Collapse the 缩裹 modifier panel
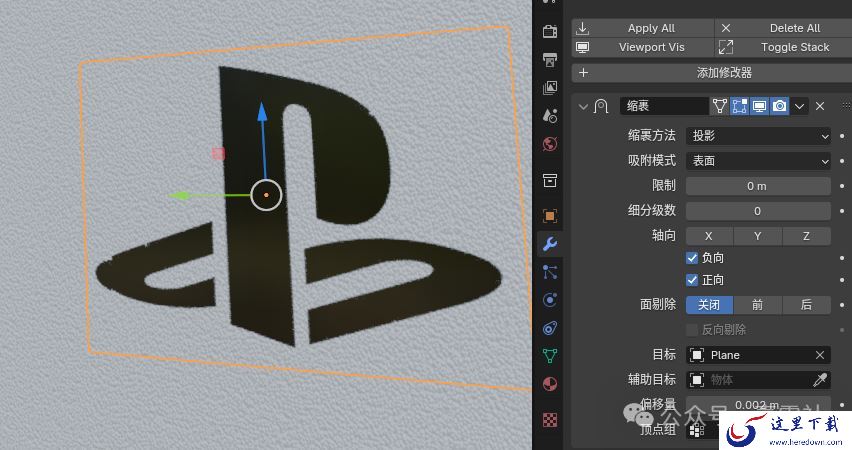Image resolution: width=852 pixels, height=450 pixels. [583, 107]
